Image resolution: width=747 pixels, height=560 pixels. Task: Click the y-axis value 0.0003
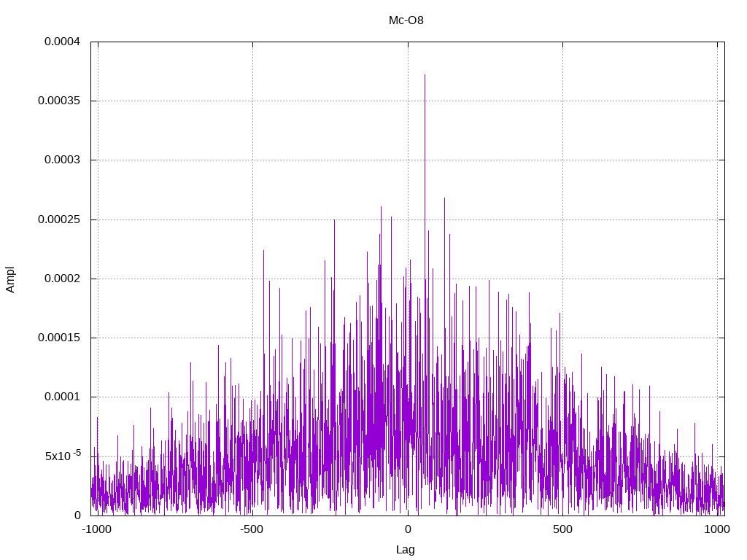(63, 160)
